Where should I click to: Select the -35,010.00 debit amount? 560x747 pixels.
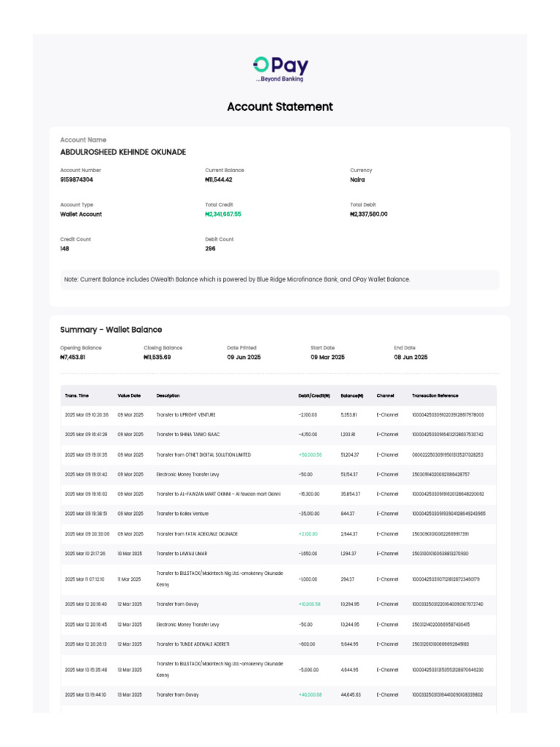tap(308, 514)
